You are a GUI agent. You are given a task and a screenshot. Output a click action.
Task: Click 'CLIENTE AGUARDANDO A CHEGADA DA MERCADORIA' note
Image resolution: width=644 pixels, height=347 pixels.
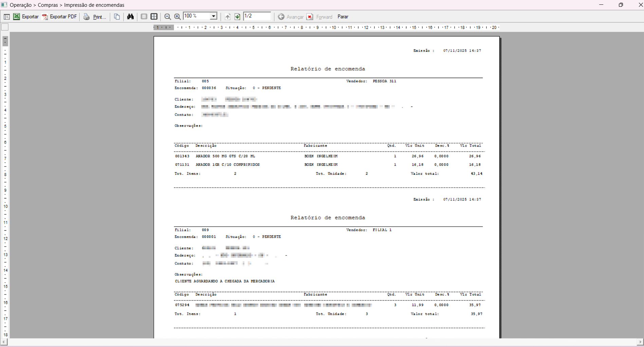coord(225,281)
